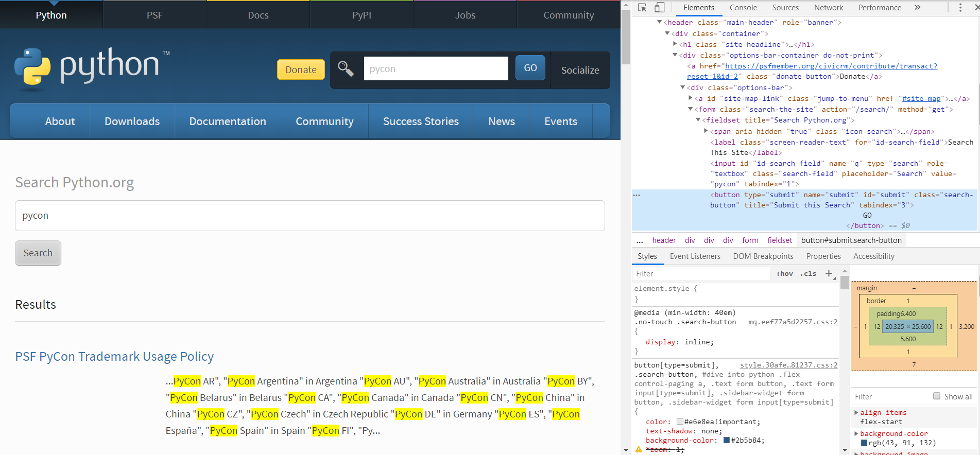Image resolution: width=980 pixels, height=455 pixels.
Task: Add a new style rule with plus icon
Action: (829, 273)
